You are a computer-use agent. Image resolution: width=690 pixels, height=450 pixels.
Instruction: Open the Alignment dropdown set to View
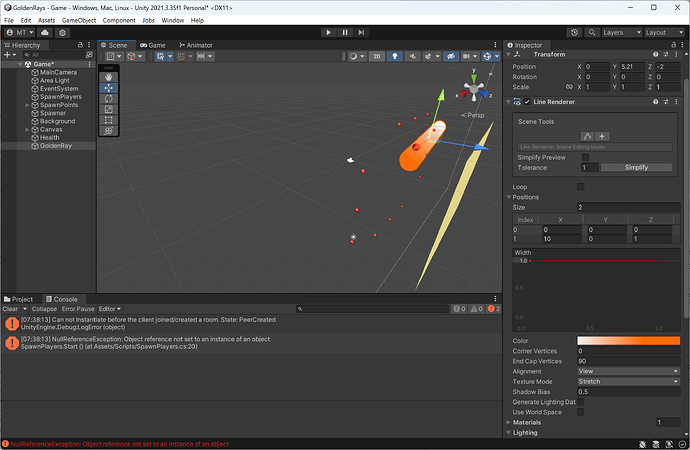627,371
